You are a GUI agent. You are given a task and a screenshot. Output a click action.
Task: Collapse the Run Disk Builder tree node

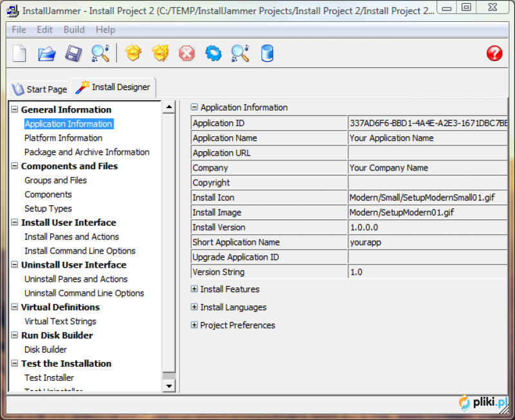[14, 335]
